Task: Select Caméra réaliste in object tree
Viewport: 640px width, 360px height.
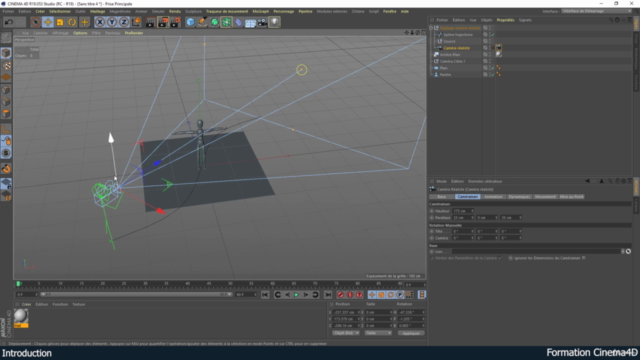Action: coord(457,48)
